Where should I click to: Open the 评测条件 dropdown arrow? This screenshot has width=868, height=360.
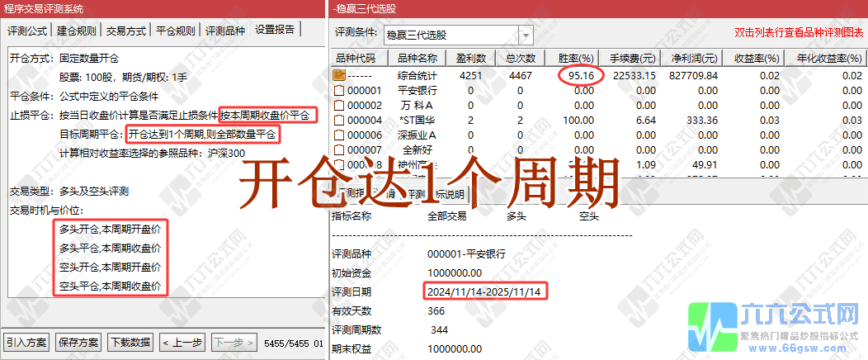click(x=526, y=35)
